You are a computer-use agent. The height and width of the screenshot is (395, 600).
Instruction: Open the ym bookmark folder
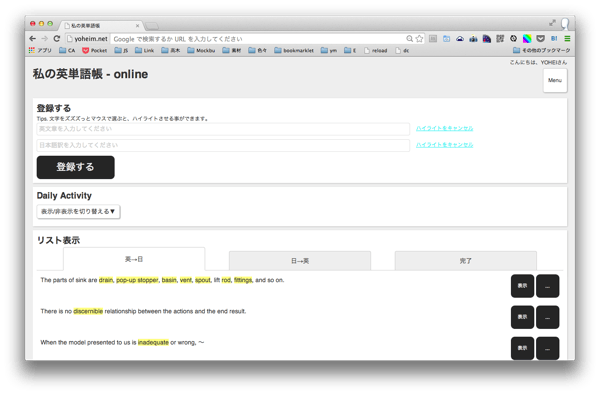(x=329, y=50)
